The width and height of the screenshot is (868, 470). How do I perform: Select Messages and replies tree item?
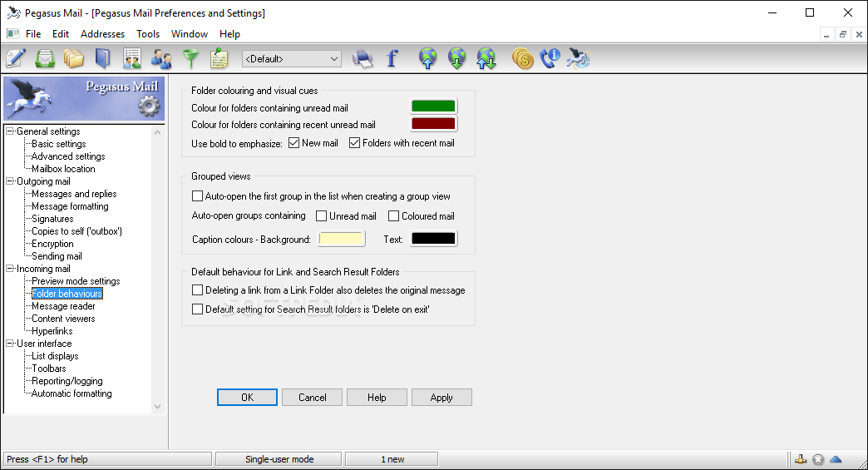(x=74, y=194)
